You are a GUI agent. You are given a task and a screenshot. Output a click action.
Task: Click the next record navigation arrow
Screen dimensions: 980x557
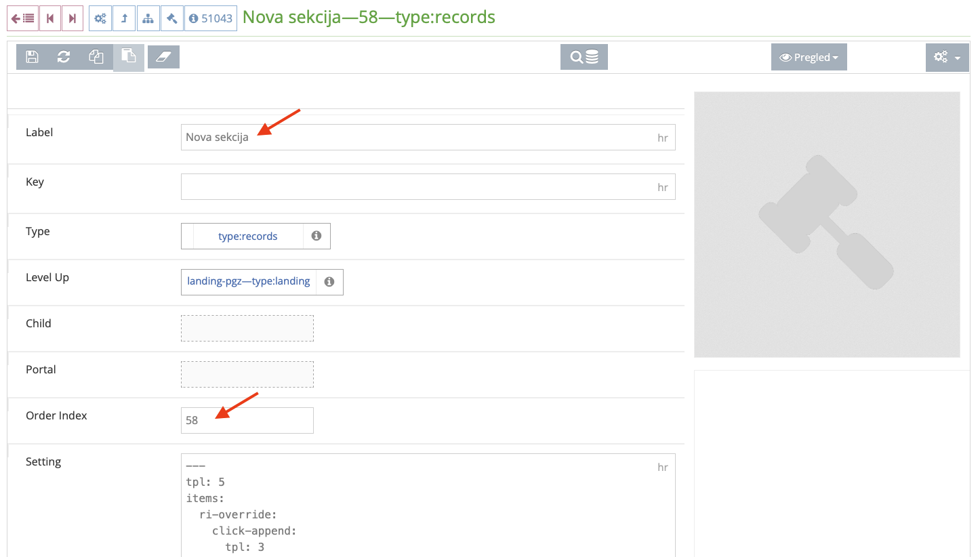click(x=73, y=18)
